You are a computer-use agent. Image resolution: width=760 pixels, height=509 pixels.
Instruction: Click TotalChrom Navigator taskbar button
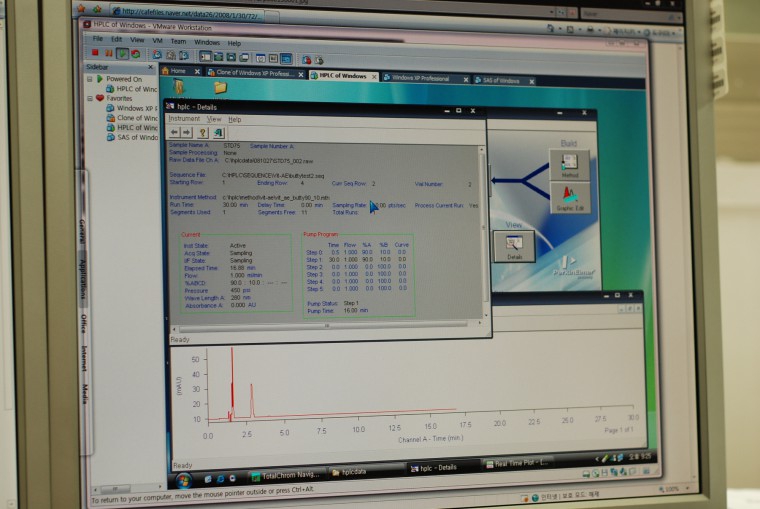[285, 476]
